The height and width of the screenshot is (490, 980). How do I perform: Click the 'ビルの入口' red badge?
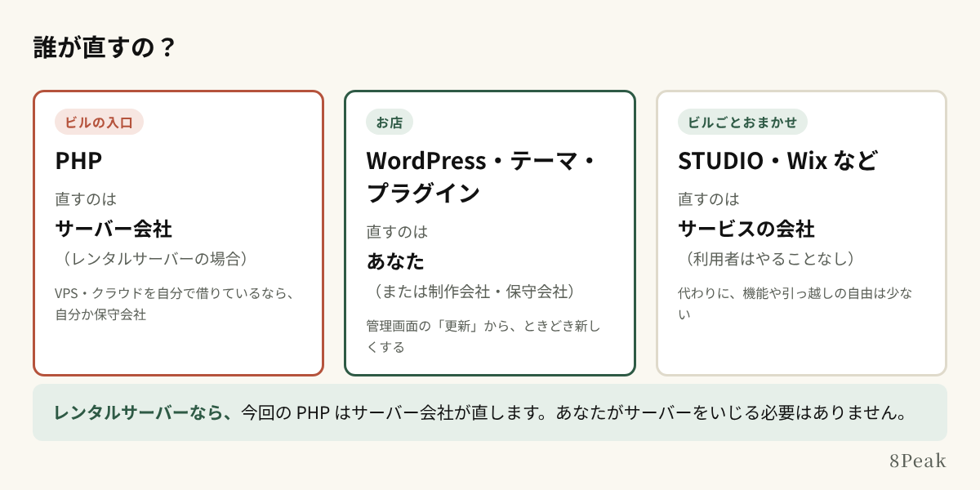click(x=99, y=122)
